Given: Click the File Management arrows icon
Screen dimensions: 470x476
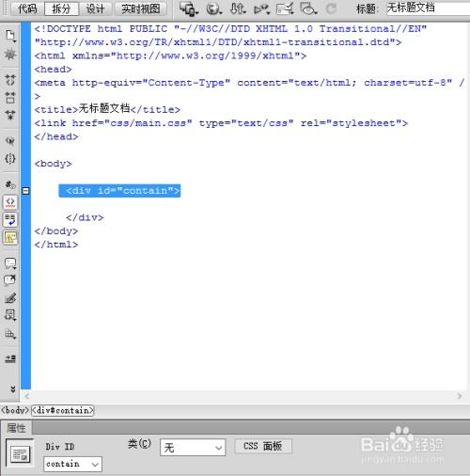Looking at the screenshot, I should click(x=237, y=8).
